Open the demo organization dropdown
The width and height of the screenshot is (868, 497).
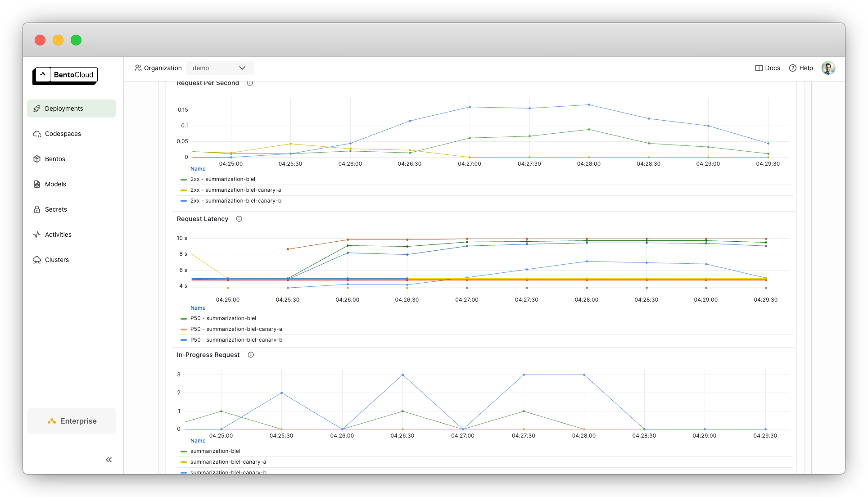(x=220, y=68)
